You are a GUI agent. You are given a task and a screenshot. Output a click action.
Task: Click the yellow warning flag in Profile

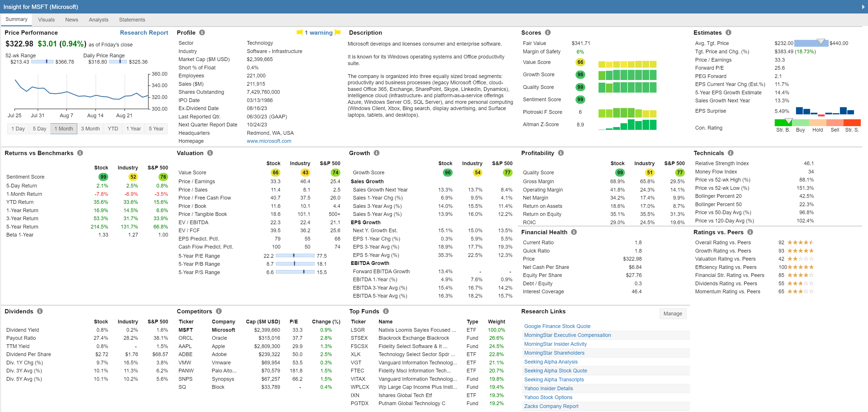pos(299,33)
